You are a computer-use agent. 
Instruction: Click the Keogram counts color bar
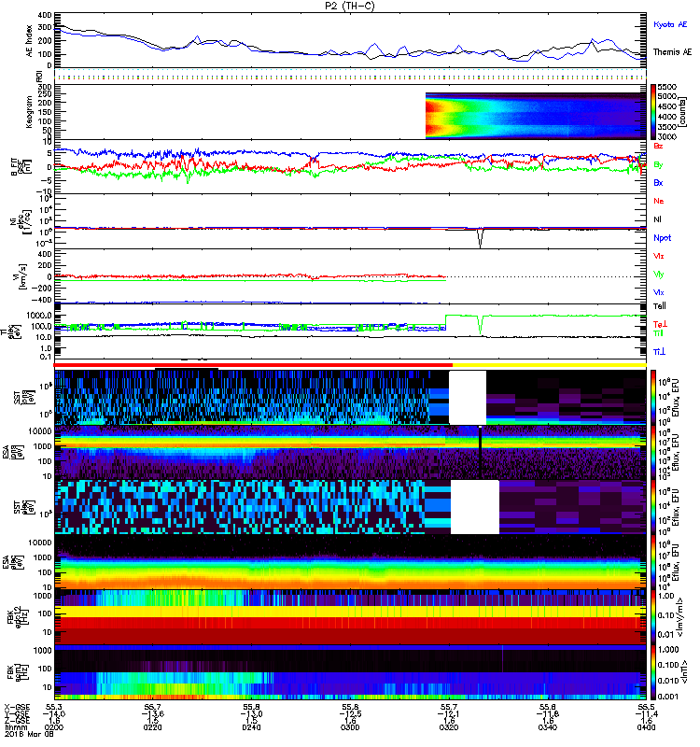[654, 112]
